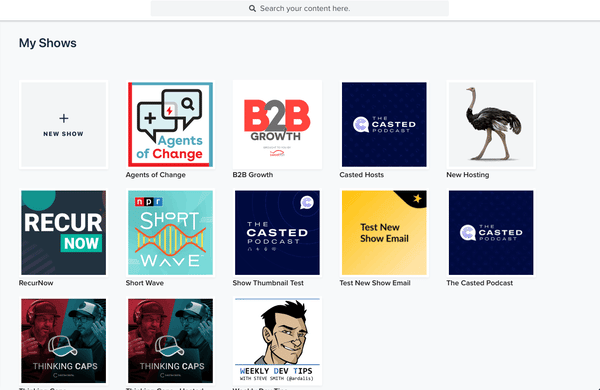Click the 'My Shows' heading
Screen dimensions: 600x390
(x=48, y=43)
